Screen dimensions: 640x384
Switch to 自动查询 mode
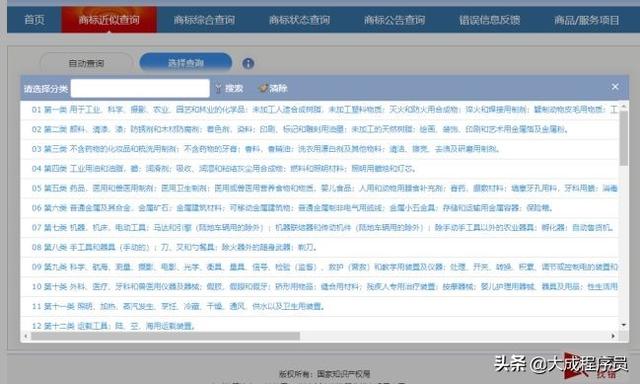(x=86, y=63)
